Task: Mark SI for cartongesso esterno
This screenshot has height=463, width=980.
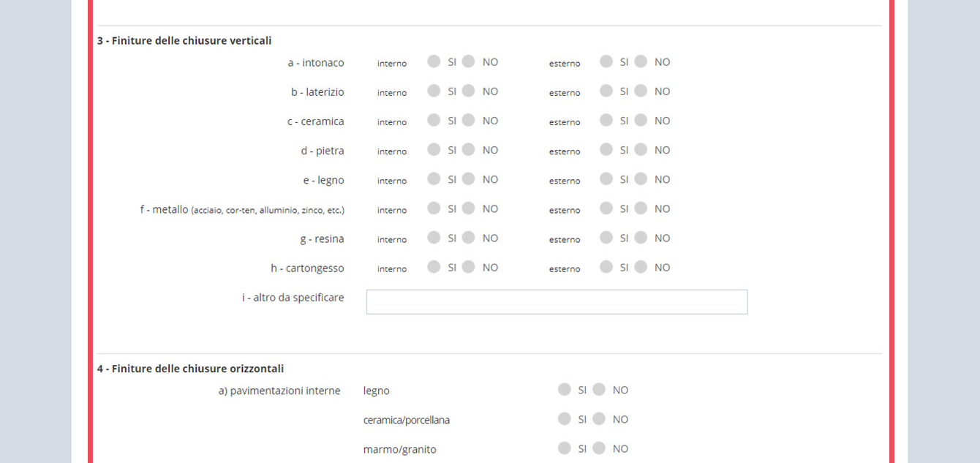Action: (x=606, y=267)
